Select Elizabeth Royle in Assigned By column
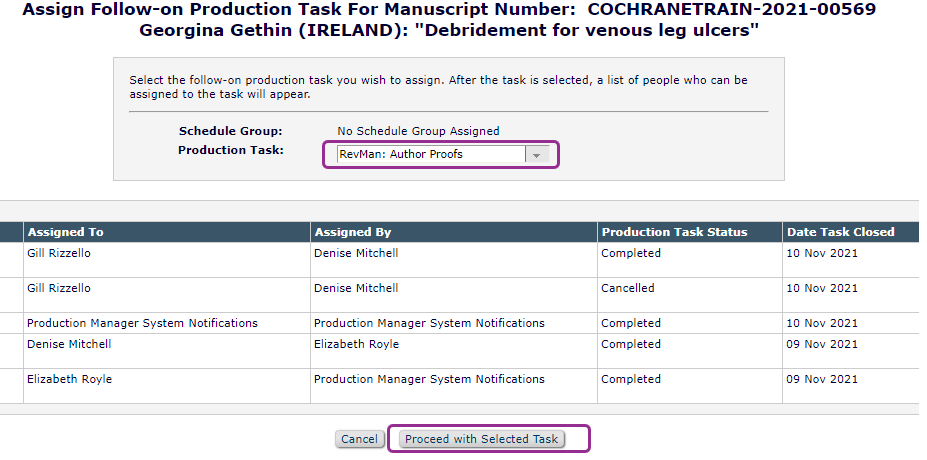This screenshot has width=927, height=460. click(356, 344)
